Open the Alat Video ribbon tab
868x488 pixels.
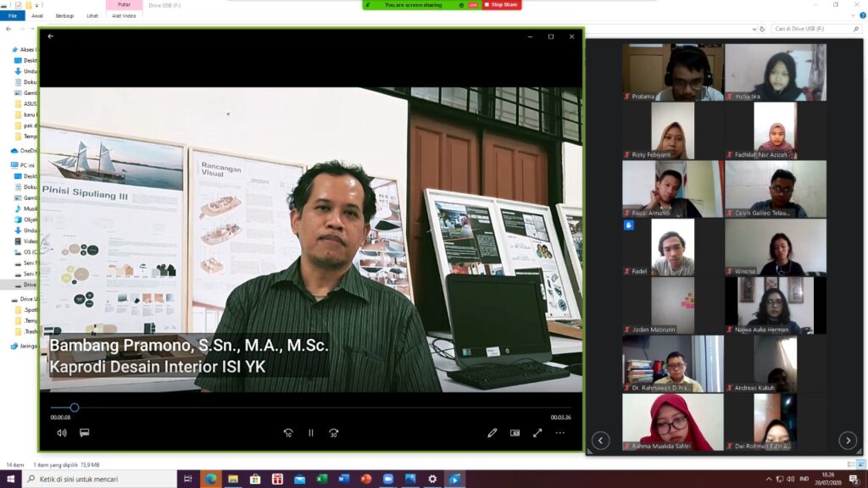124,16
